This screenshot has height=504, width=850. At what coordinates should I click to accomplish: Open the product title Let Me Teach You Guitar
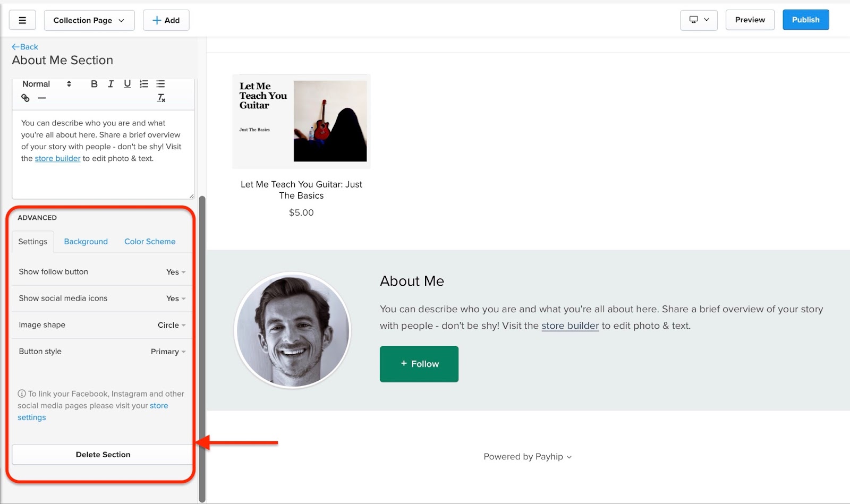point(301,190)
